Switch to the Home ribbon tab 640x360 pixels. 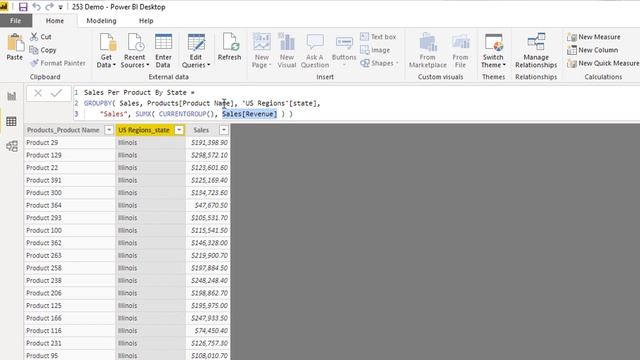click(x=55, y=21)
